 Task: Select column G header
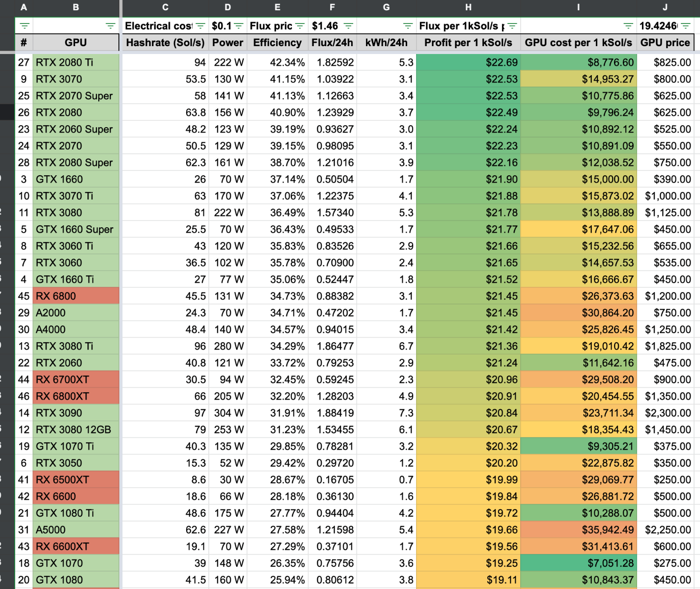point(387,7)
